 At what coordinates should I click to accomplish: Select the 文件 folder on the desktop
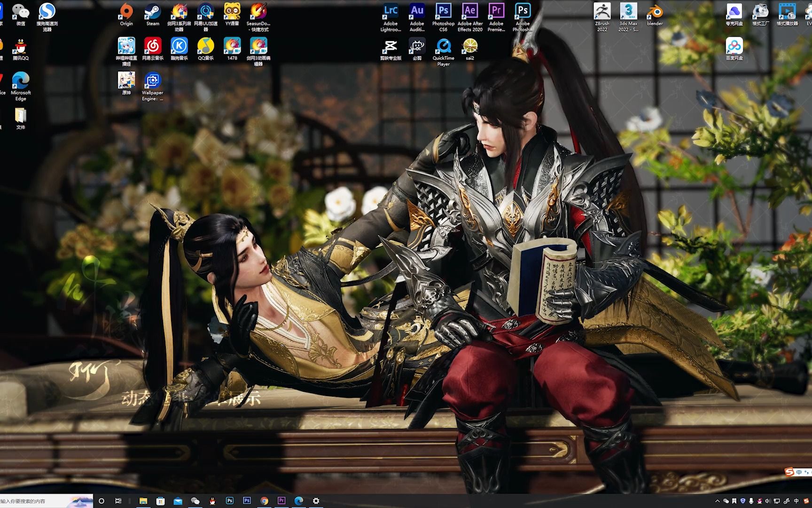coord(21,118)
